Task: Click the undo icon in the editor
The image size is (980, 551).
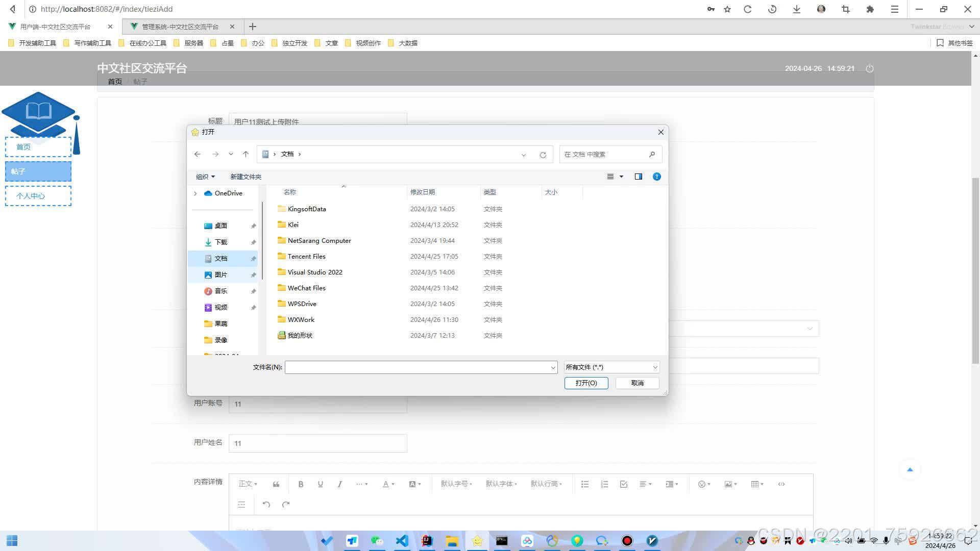Action: click(x=266, y=505)
